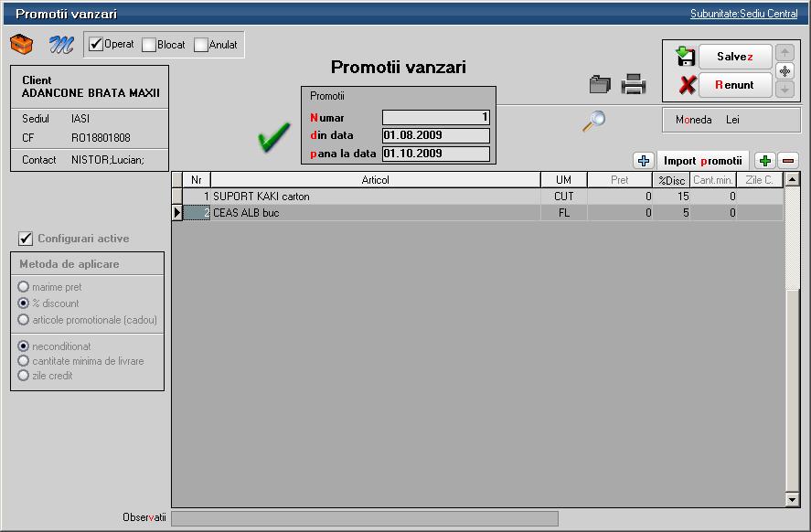Open Subunitate:Sediu Central link
The height and width of the screenshot is (532, 811).
[743, 14]
